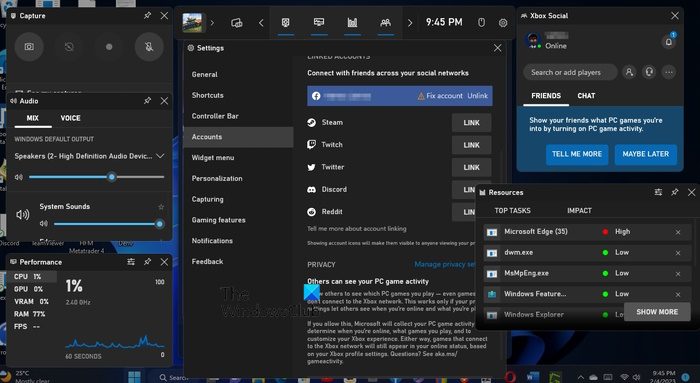Toggle click-through mouse icon in Game Bar
The height and width of the screenshot is (383, 700).
[x=481, y=22]
